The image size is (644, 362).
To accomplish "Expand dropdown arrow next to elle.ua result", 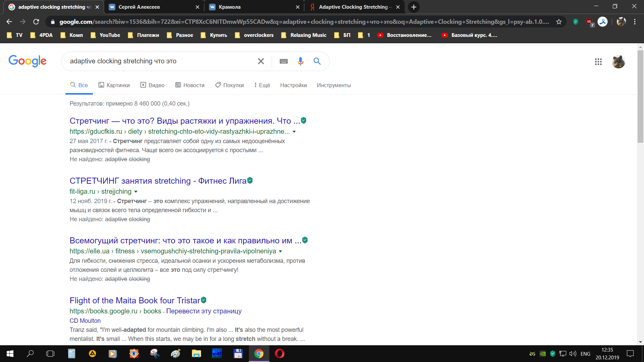I will tap(280, 251).
